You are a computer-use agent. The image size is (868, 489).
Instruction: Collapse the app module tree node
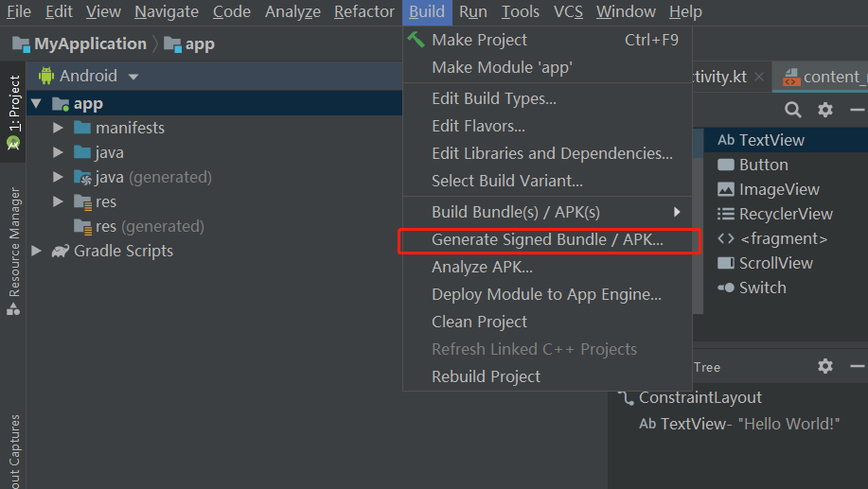[37, 103]
